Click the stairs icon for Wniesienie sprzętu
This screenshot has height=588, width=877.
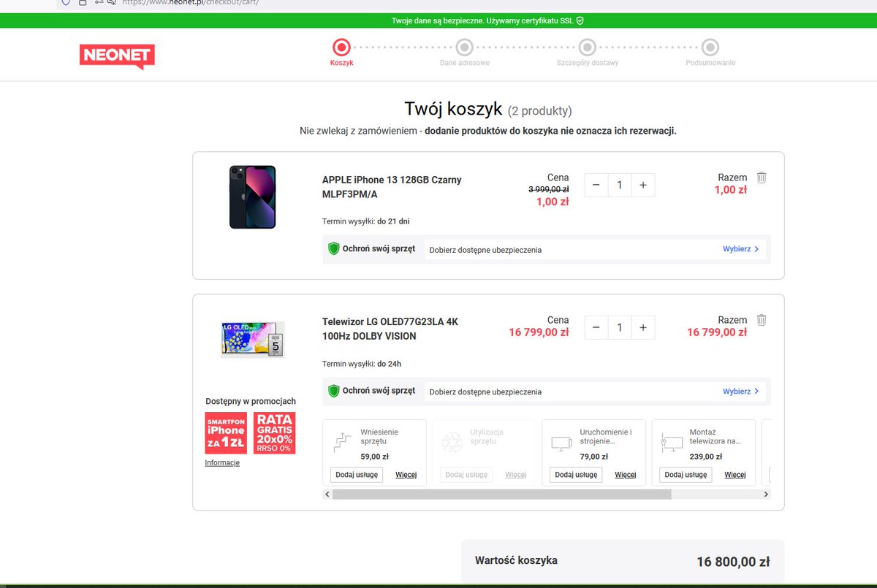pos(343,441)
